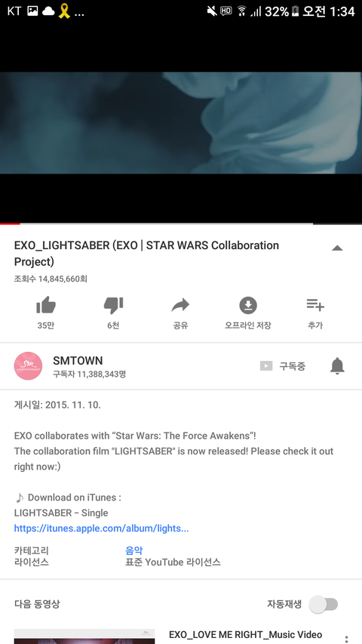The image size is (362, 644).
Task: Tap the share arrow icon
Action: [180, 305]
